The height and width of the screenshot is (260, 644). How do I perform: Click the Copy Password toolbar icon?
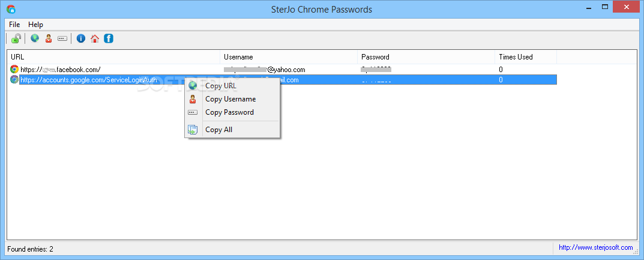click(62, 38)
